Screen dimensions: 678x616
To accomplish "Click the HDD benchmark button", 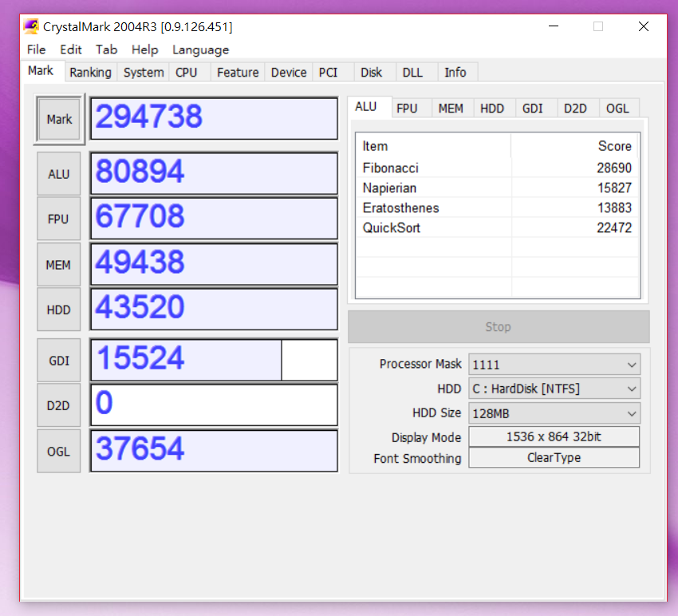I will (x=59, y=310).
